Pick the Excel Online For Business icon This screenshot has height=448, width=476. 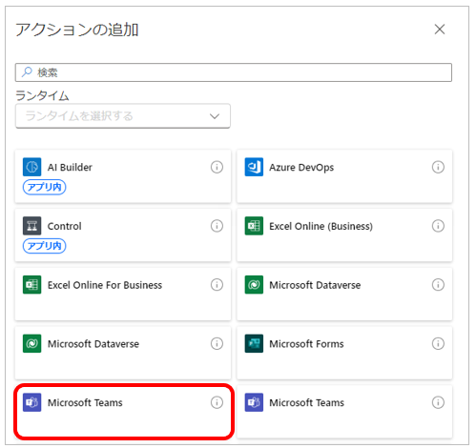(31, 285)
